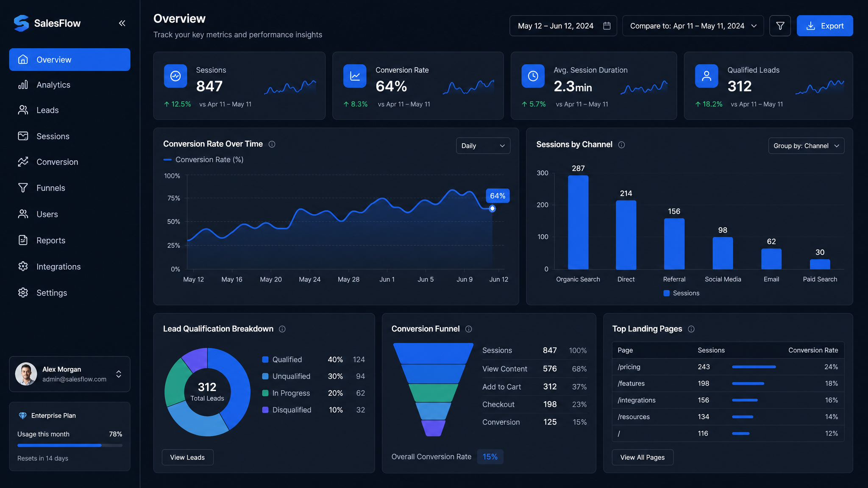The height and width of the screenshot is (488, 868).
Task: Click the top Sessions funnel segment
Action: click(433, 353)
